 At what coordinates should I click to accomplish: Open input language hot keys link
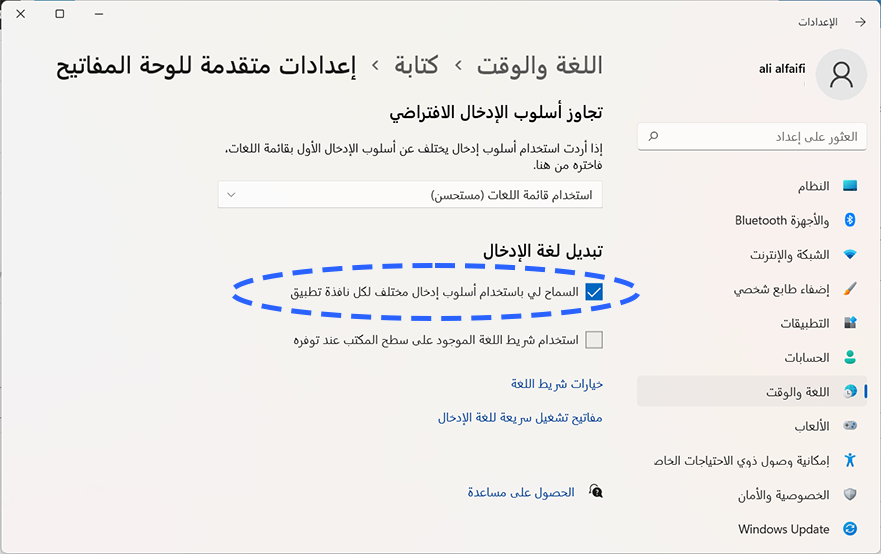[x=520, y=418]
